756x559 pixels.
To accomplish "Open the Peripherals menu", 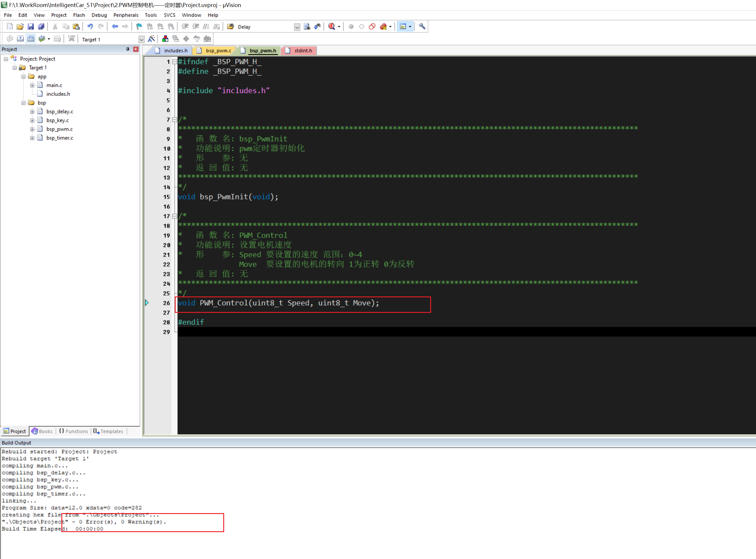I will pyautogui.click(x=126, y=15).
